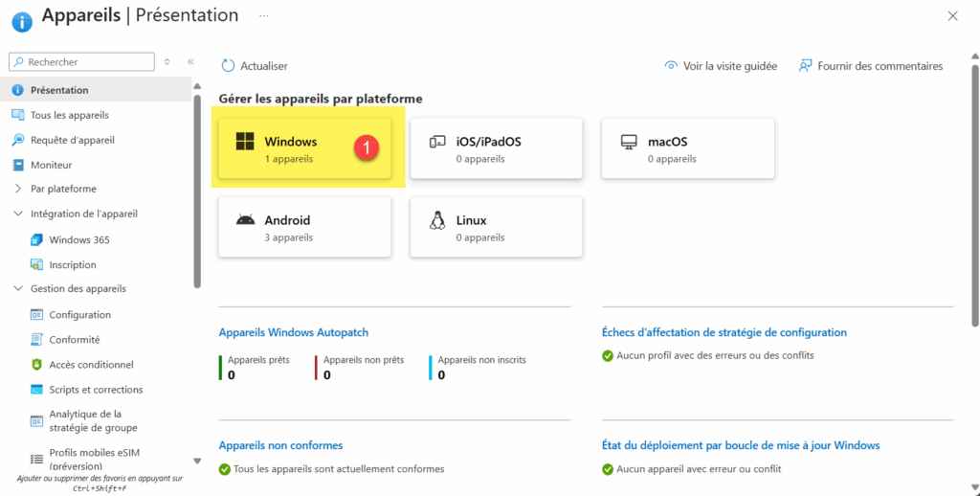Open the Windows platform tile
Screen dimensions: 980x496
[304, 149]
